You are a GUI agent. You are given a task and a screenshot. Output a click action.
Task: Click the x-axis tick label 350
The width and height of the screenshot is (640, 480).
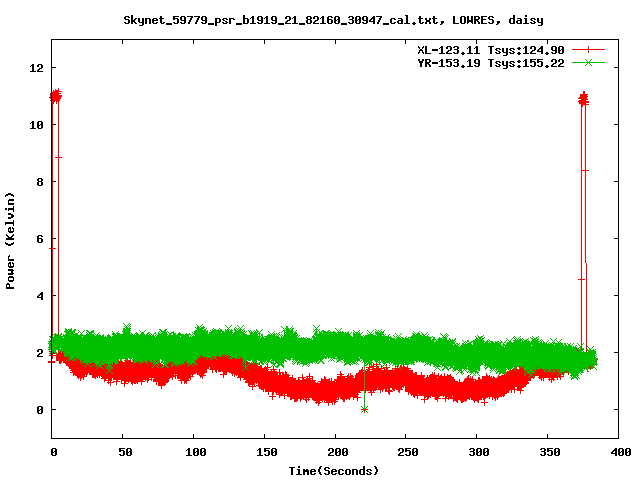[550, 452]
